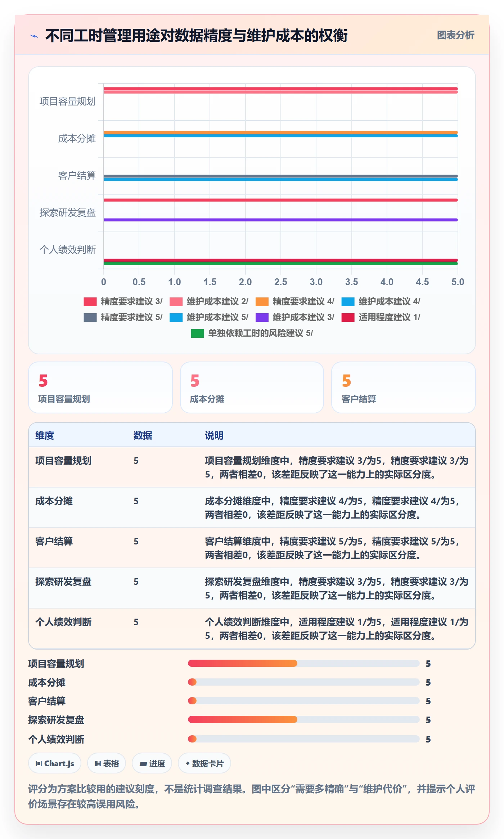
Task: Click the gray bar in 客户结算 chart row
Action: [x=281, y=176]
